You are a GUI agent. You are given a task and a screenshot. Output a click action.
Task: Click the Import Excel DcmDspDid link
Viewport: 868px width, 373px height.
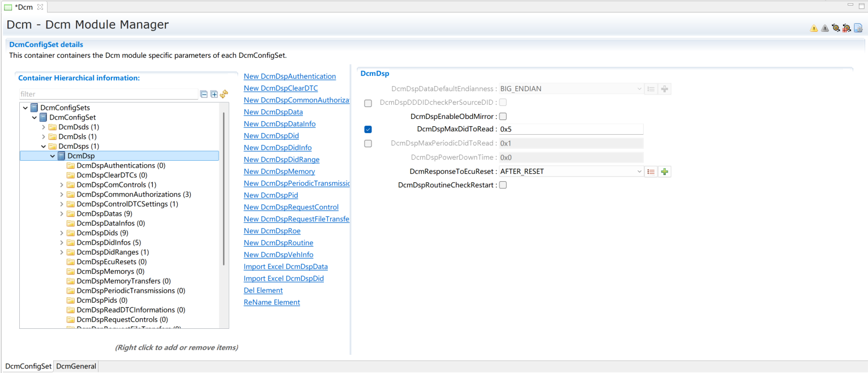[x=283, y=278]
